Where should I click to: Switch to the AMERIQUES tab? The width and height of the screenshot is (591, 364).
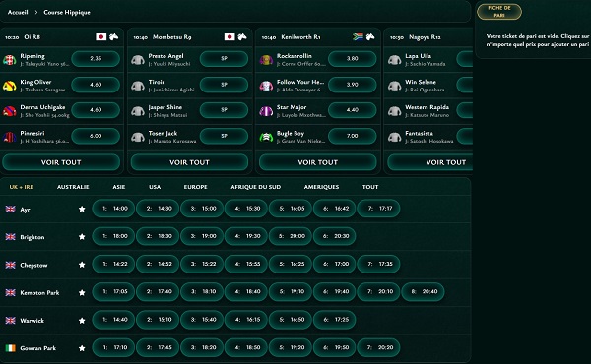pyautogui.click(x=321, y=187)
